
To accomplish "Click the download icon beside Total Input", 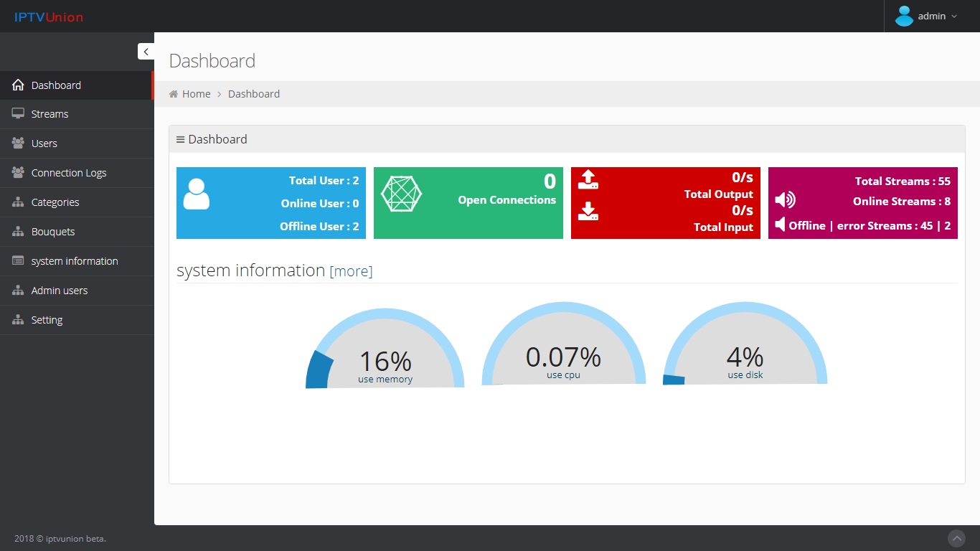I will tap(588, 211).
